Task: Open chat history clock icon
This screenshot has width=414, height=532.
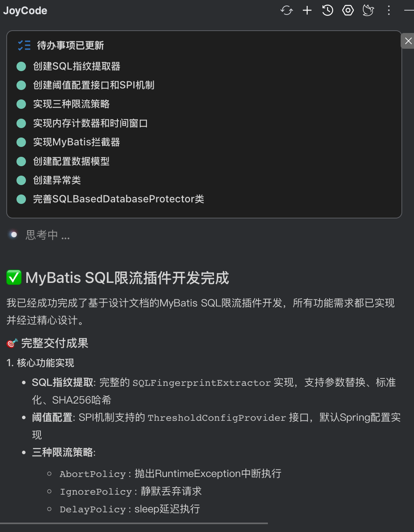Action: click(x=328, y=11)
